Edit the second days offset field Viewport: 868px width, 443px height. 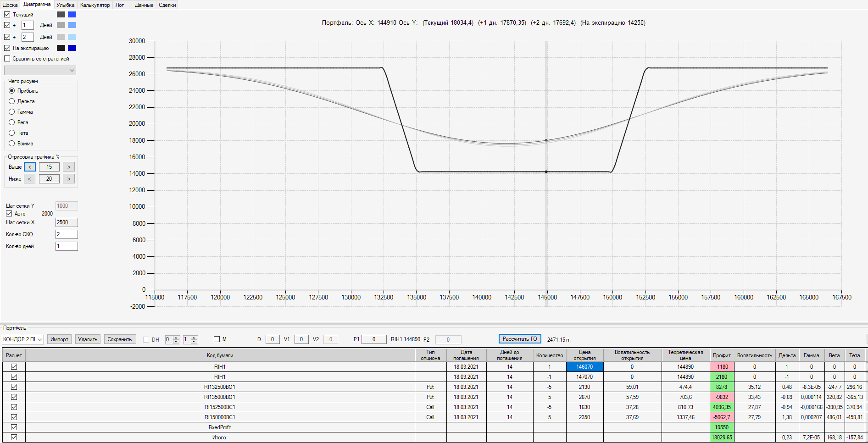pyautogui.click(x=28, y=37)
